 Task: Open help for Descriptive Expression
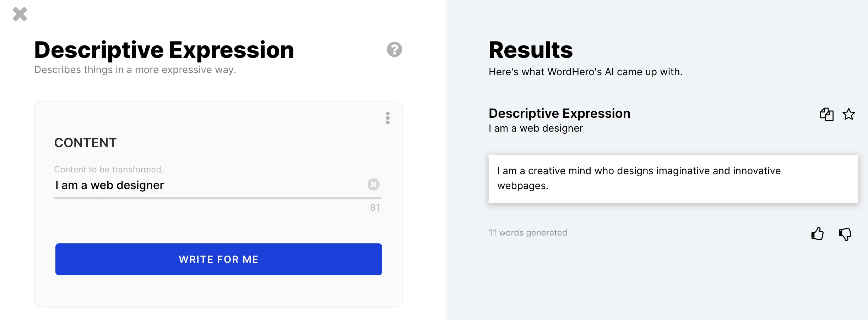(394, 50)
